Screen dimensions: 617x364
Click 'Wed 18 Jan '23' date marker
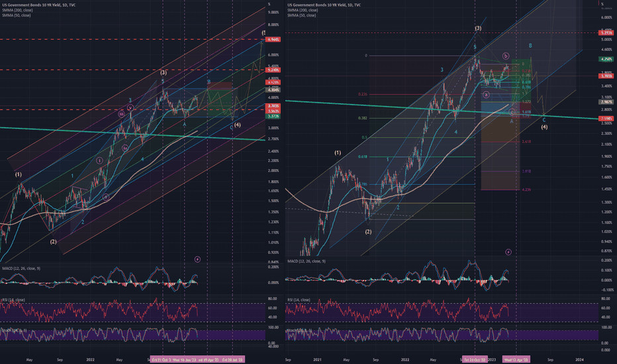tap(185, 359)
